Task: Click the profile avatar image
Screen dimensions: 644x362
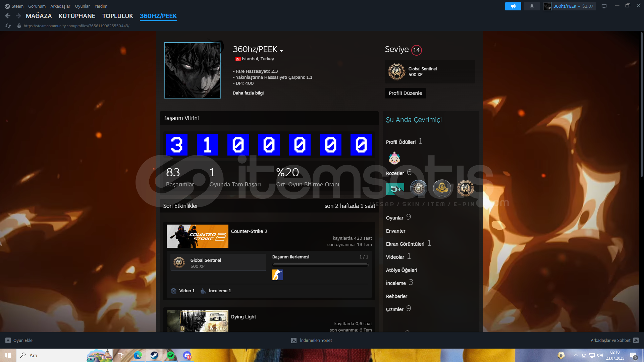Action: click(192, 70)
